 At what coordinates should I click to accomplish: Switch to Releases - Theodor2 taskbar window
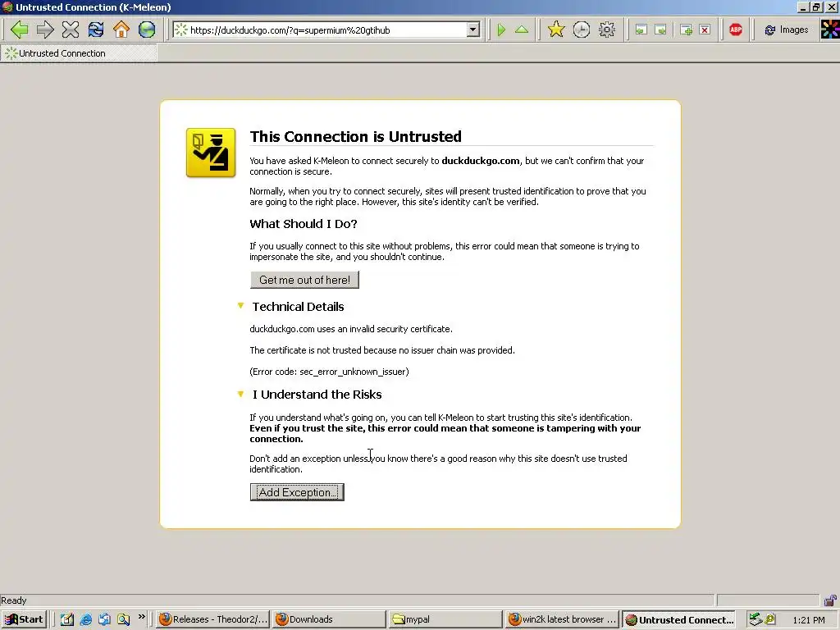[x=212, y=619]
